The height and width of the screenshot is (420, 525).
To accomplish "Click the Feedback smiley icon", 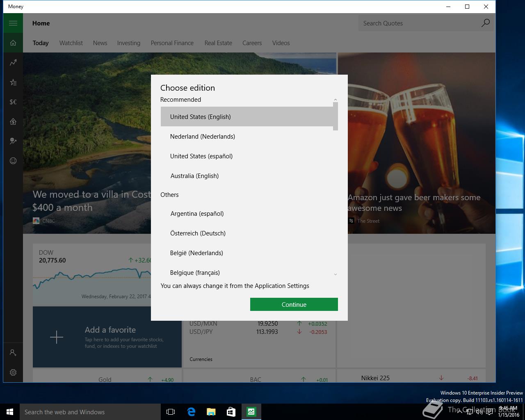I will click(x=13, y=161).
